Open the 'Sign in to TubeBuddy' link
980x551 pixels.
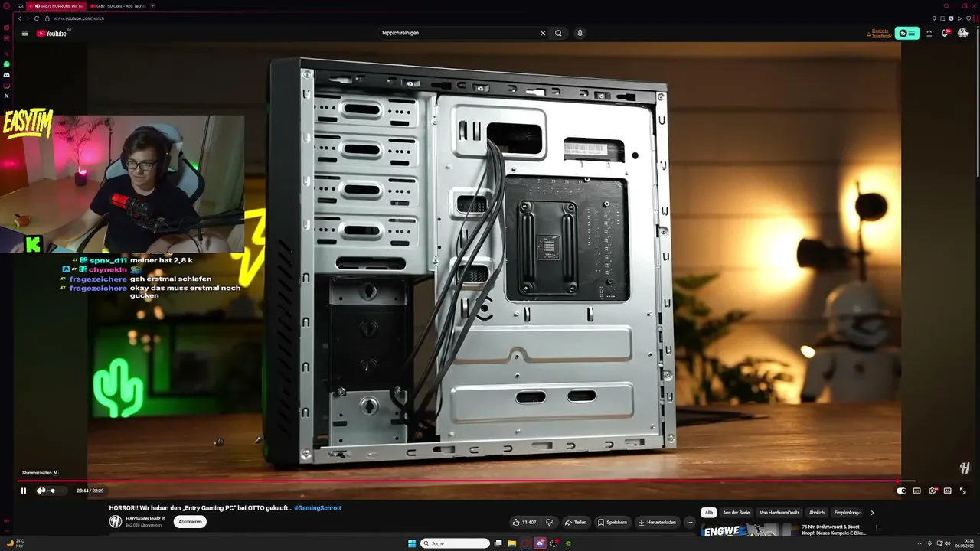tap(880, 33)
